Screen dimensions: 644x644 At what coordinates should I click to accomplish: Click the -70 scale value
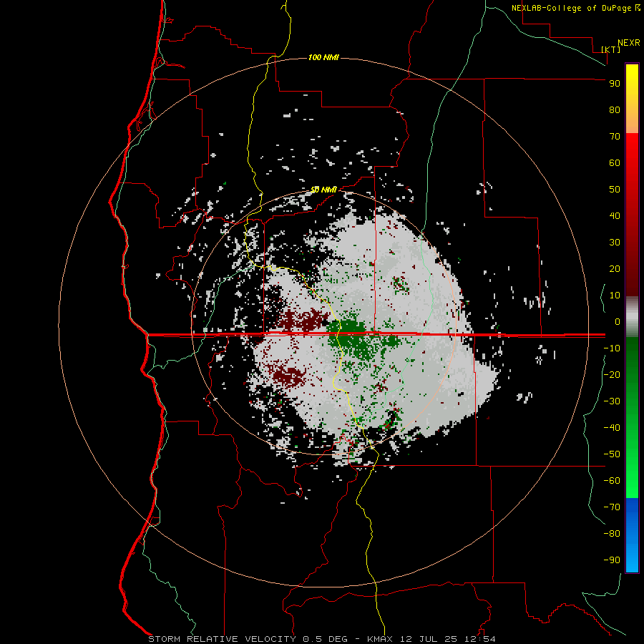point(612,507)
